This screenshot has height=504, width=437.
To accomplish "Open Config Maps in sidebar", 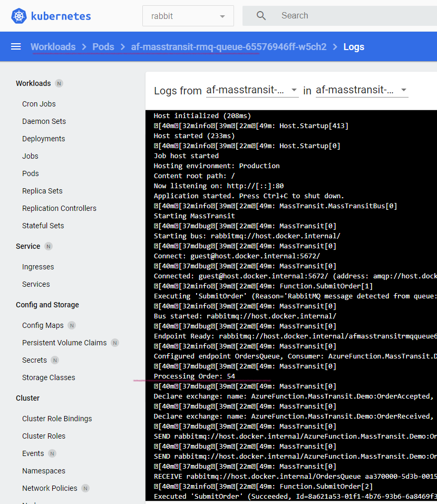I will [x=43, y=326].
